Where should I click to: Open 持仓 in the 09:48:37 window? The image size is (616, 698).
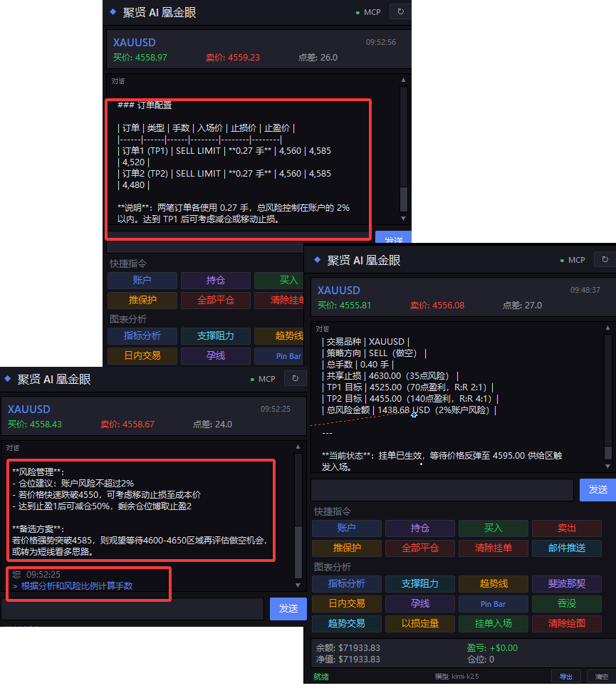pos(420,528)
